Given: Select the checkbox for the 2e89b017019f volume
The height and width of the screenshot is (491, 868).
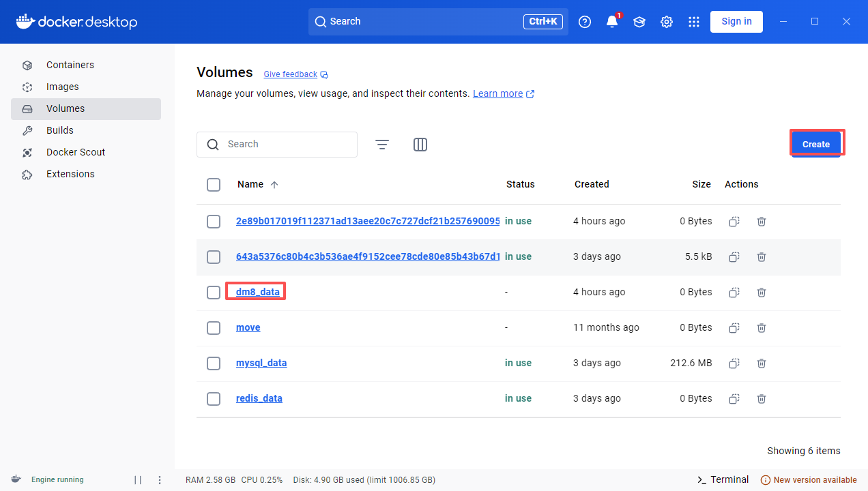Looking at the screenshot, I should [214, 222].
